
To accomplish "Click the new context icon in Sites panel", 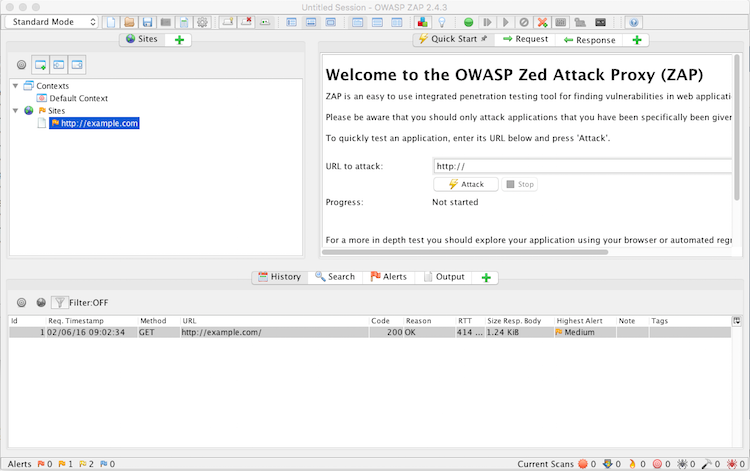I will coord(40,65).
